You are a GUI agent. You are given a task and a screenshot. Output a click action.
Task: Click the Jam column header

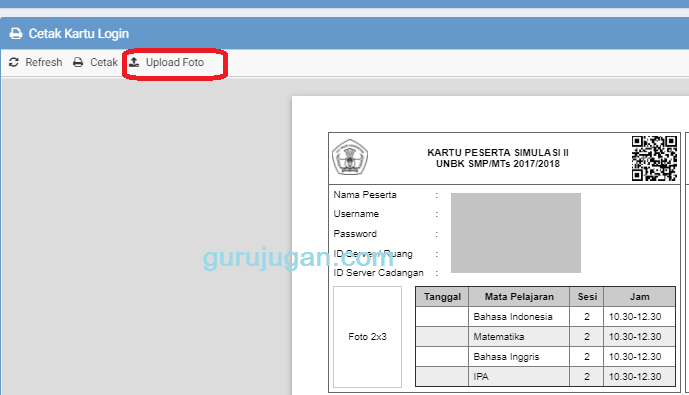(639, 297)
